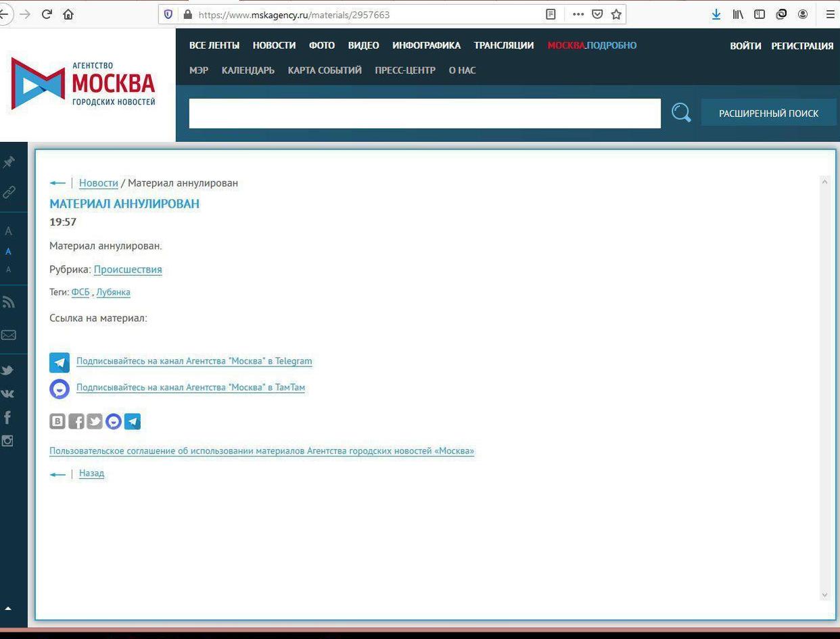The height and width of the screenshot is (639, 840).
Task: Open VK from the left sidebar
Action: pos(8,394)
